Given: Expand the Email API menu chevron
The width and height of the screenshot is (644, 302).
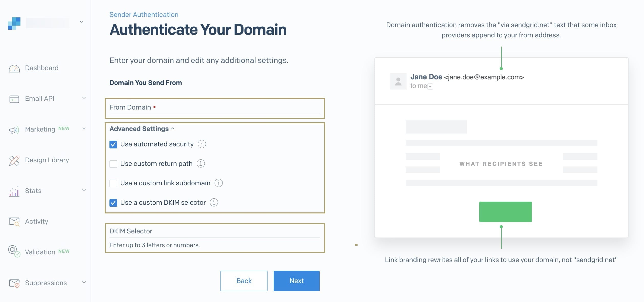Looking at the screenshot, I should [x=84, y=98].
